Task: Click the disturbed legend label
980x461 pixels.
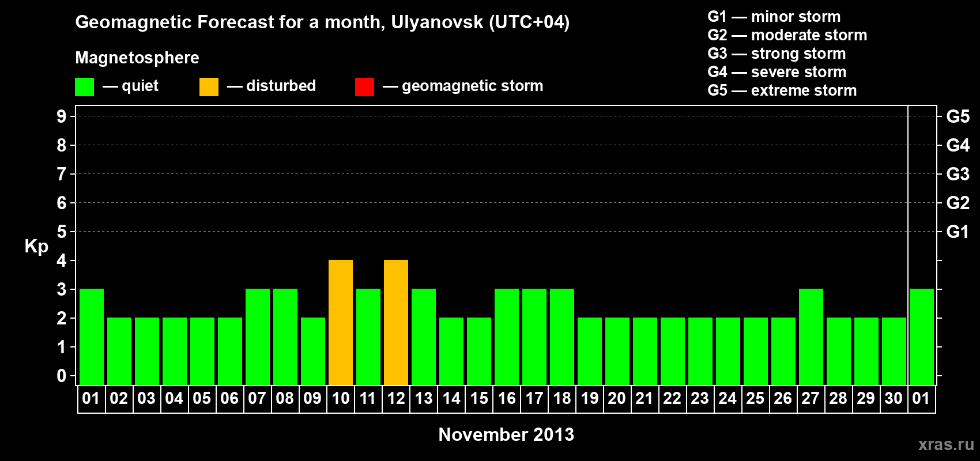Action: [281, 86]
